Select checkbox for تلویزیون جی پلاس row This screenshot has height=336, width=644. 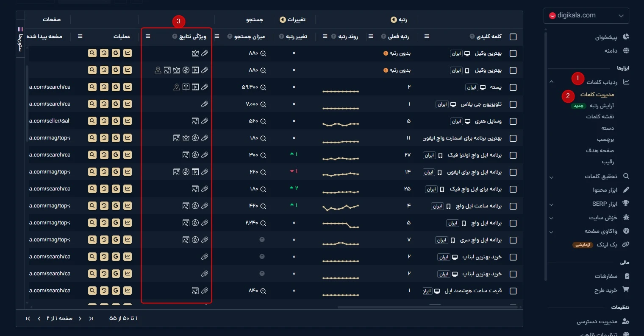[513, 104]
